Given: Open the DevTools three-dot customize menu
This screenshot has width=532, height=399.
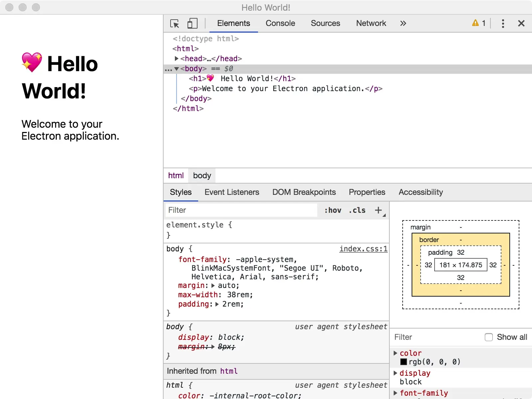Looking at the screenshot, I should click(x=503, y=23).
